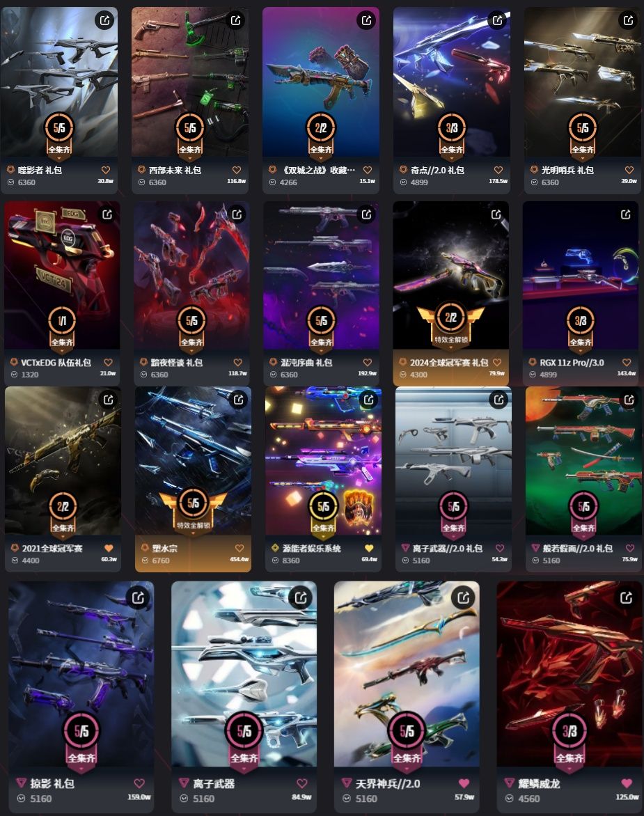Toggle favorite heart for 噬影者 礼包

106,170
